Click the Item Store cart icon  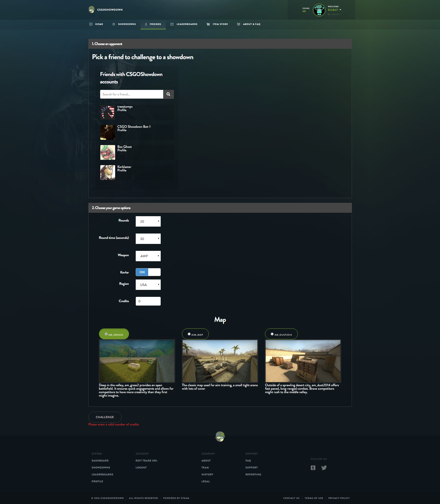tap(208, 24)
